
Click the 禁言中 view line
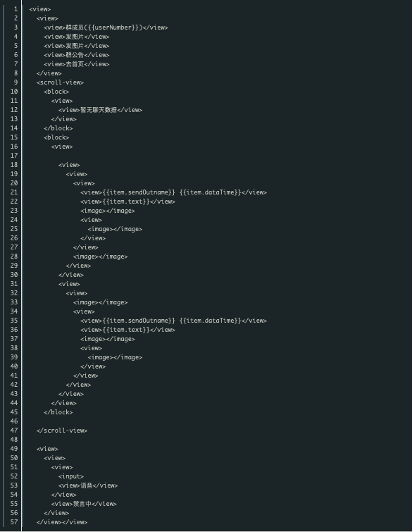[84, 504]
